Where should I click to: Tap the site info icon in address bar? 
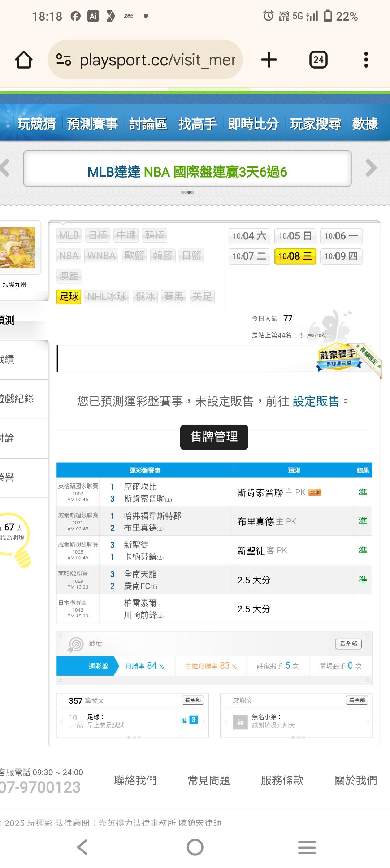point(64,60)
